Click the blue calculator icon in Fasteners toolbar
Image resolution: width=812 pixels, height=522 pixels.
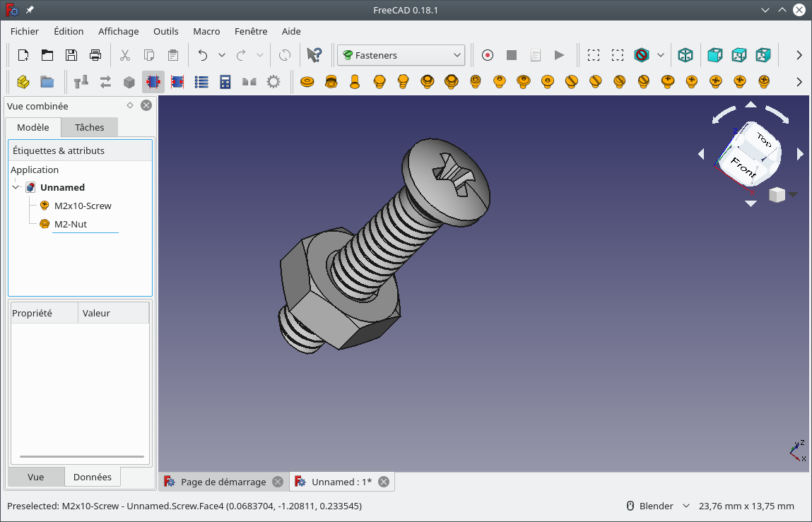[x=225, y=82]
